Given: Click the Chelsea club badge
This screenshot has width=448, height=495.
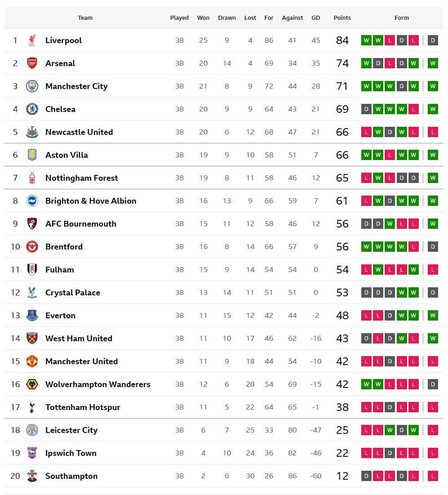Looking at the screenshot, I should click(32, 109).
